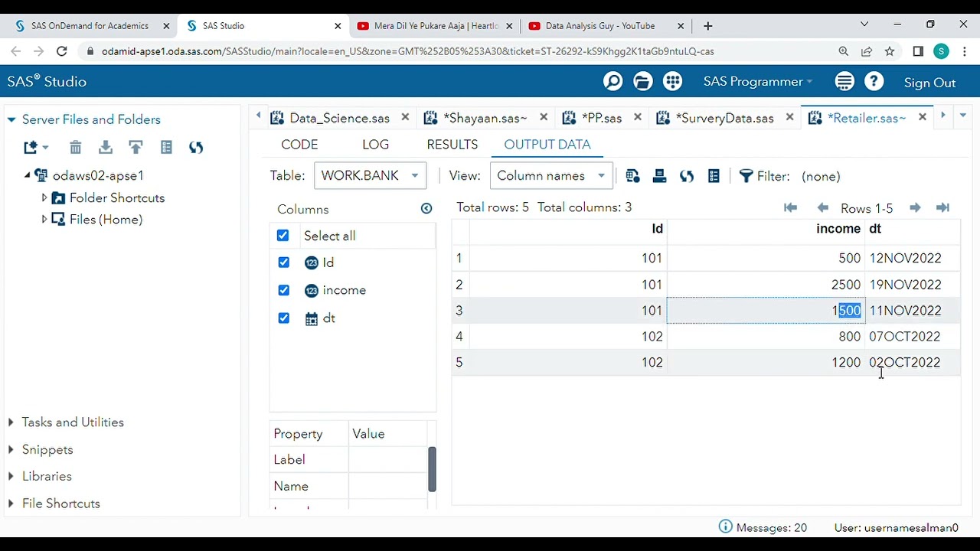Click the Messages info icon in status bar
This screenshot has width=980, height=551.
(x=725, y=527)
